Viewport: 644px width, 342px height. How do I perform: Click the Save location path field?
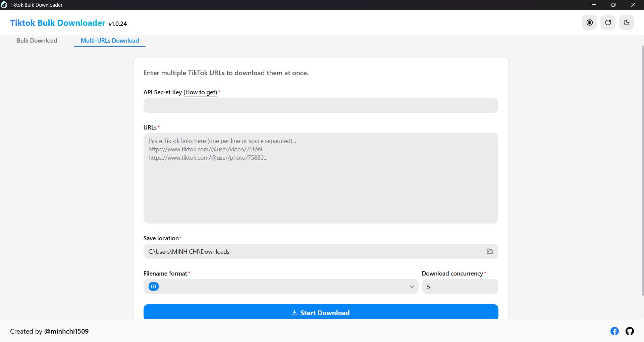pyautogui.click(x=321, y=251)
